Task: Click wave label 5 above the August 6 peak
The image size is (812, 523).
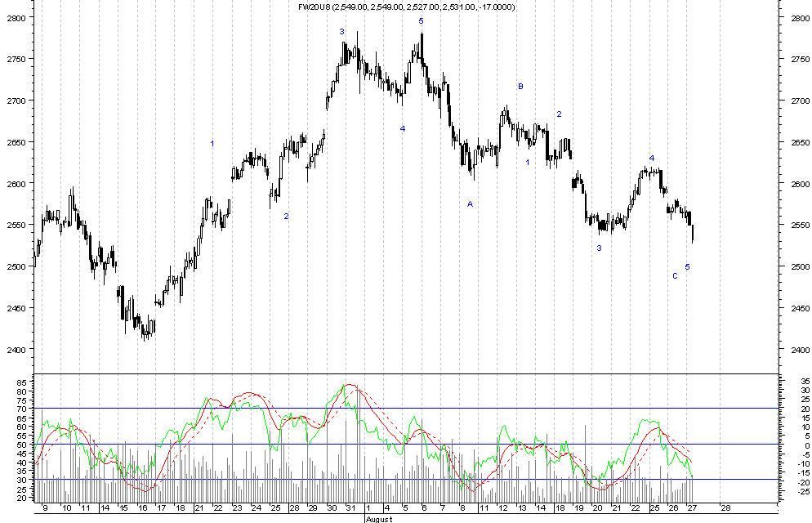Action: [x=421, y=20]
